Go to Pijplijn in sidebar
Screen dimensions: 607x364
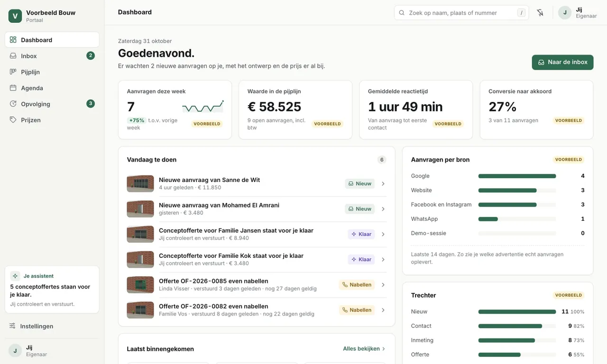52,72
